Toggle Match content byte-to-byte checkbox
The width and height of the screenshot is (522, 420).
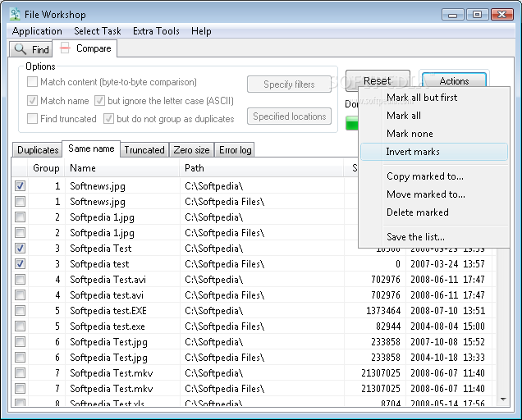coord(32,81)
